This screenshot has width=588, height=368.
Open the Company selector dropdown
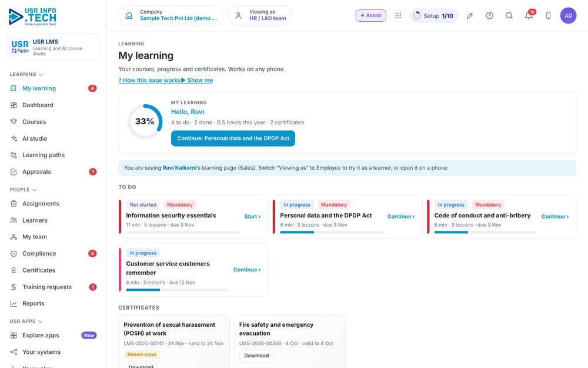[x=171, y=15]
